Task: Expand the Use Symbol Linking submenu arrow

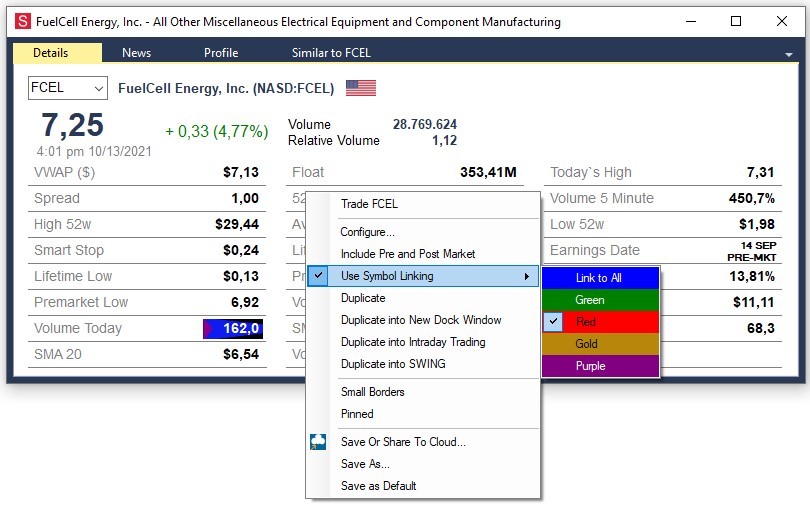Action: (x=526, y=276)
